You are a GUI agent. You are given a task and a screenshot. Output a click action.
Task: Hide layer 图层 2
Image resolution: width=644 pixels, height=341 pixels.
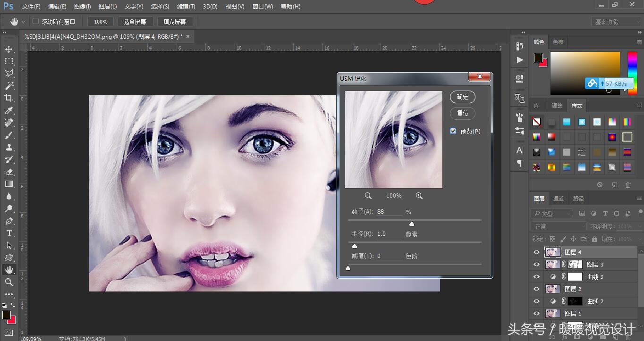(536, 289)
